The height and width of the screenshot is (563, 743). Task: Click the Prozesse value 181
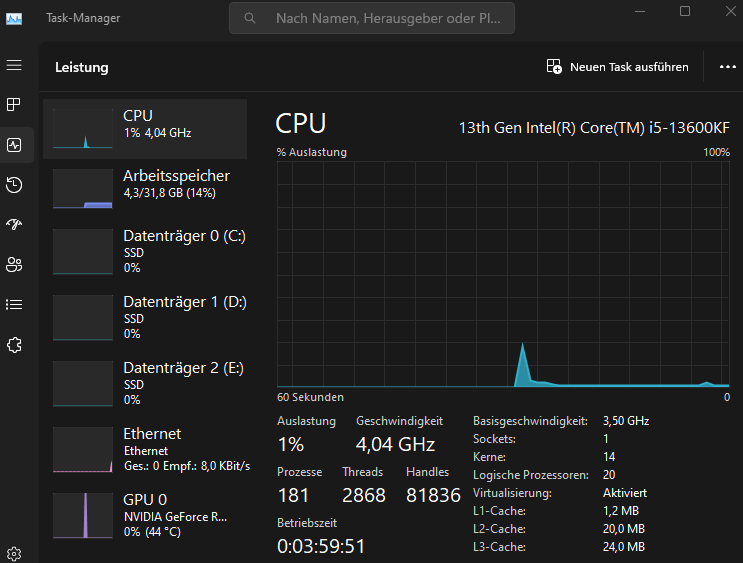[x=293, y=495]
